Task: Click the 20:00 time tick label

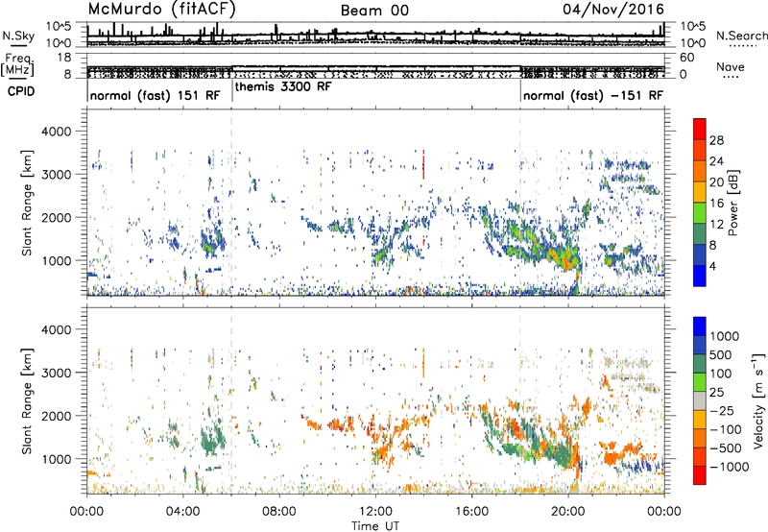Action: point(568,512)
